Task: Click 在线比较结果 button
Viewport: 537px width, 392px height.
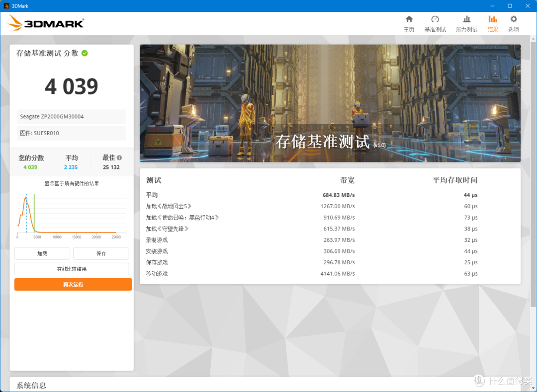Action: (x=72, y=269)
